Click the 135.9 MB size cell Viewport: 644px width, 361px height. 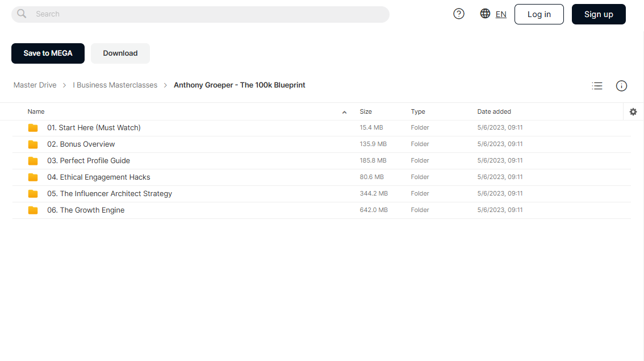click(373, 144)
